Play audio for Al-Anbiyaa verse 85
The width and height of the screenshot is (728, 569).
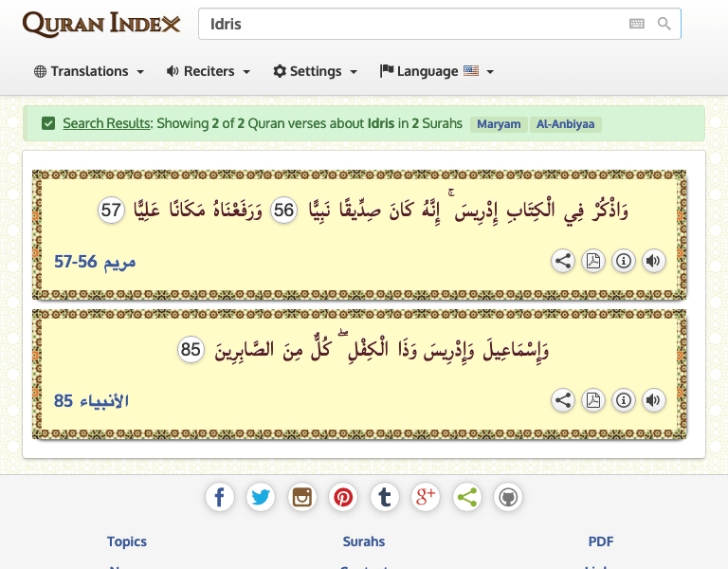pyautogui.click(x=653, y=401)
